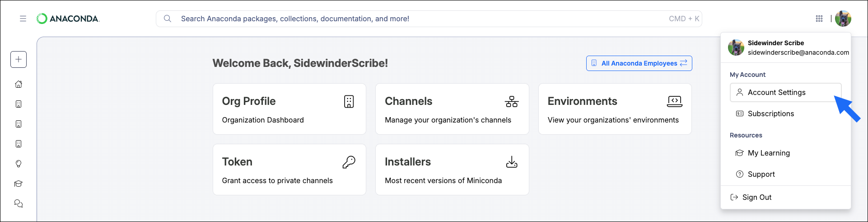Select Account Settings from the menu
Viewport: 868px width, 222px height.
tap(786, 92)
